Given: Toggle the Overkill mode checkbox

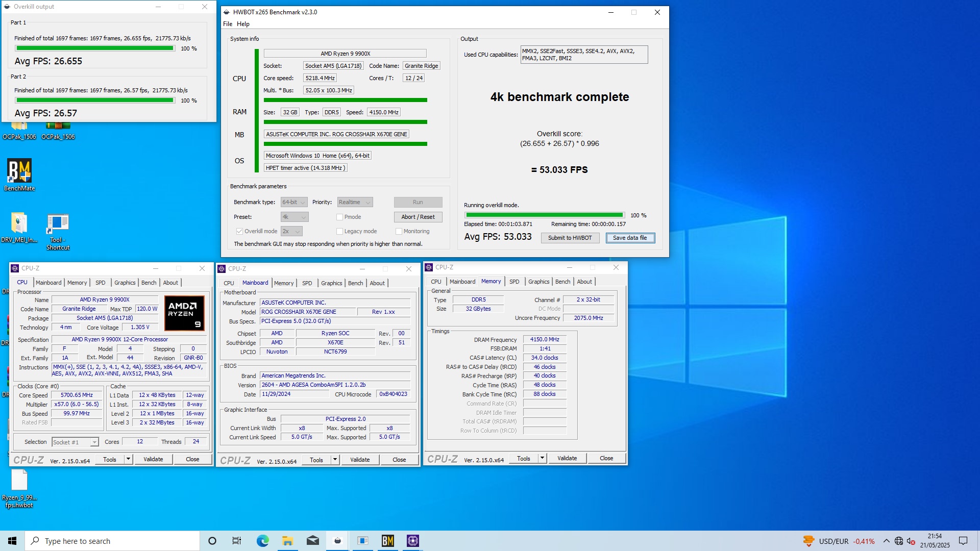Looking at the screenshot, I should click(239, 231).
